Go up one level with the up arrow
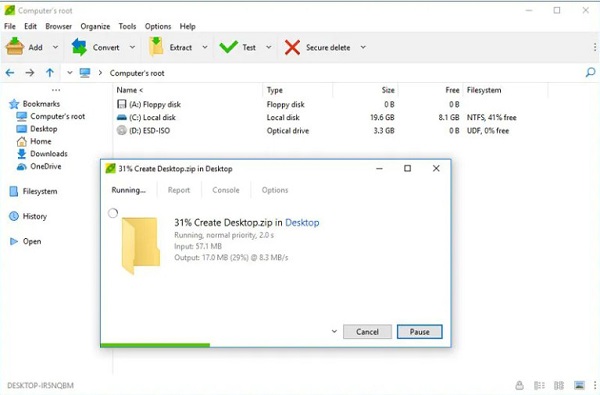Viewport: 600px width, 395px height. [x=50, y=73]
